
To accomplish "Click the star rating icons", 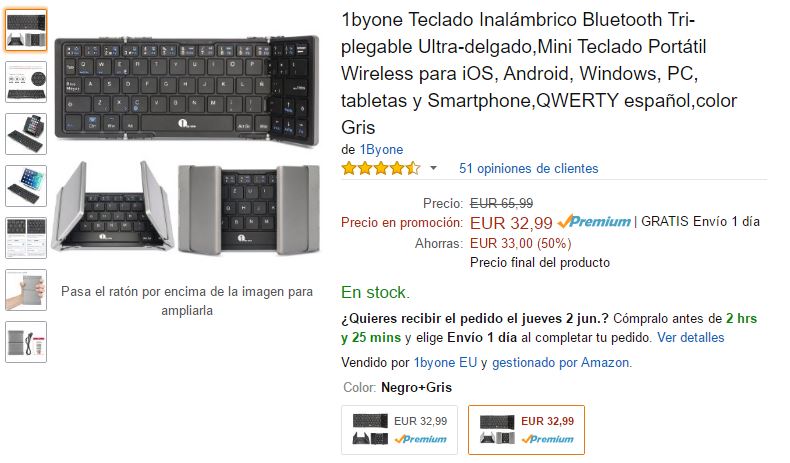I will pyautogui.click(x=380, y=168).
